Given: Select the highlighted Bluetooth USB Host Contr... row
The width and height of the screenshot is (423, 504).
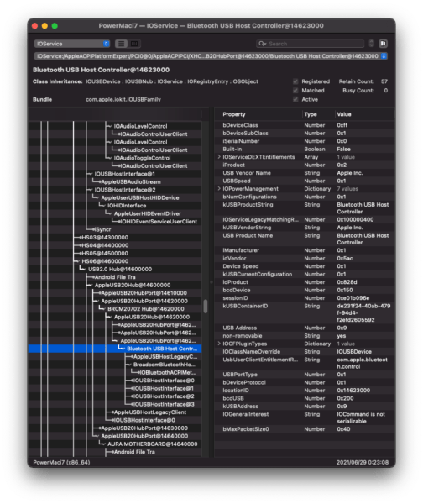Looking at the screenshot, I should coord(115,349).
